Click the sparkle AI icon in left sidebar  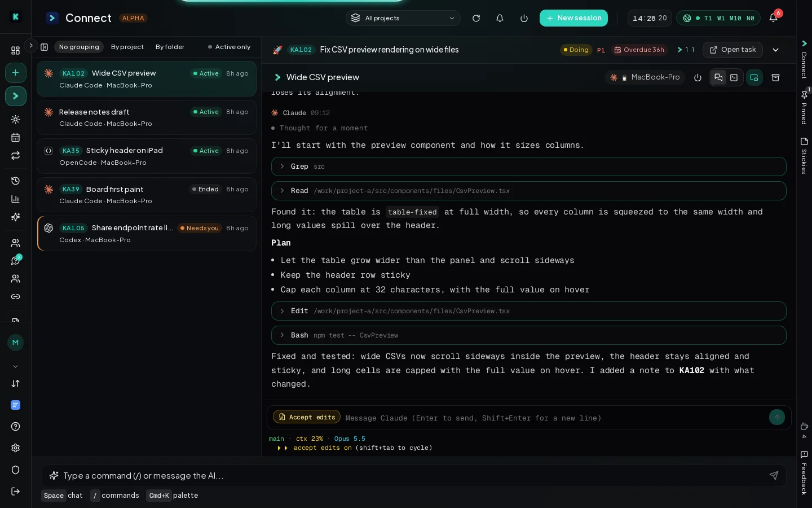click(15, 217)
